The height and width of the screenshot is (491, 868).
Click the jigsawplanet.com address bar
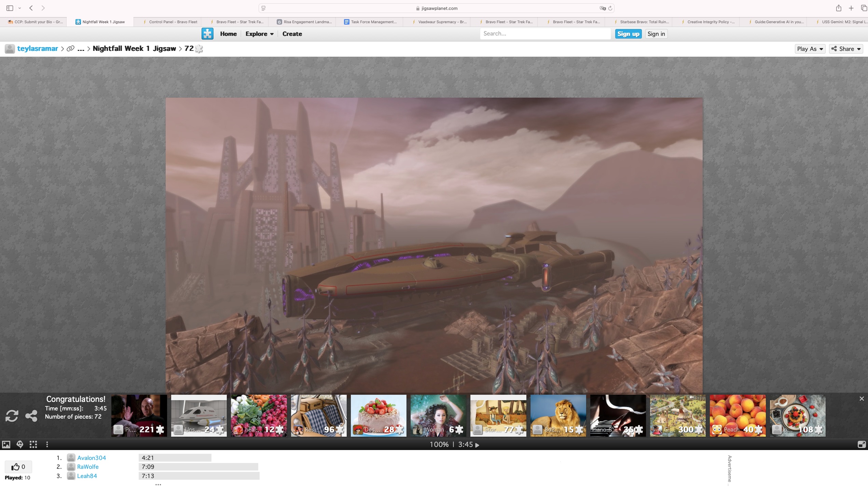point(437,8)
